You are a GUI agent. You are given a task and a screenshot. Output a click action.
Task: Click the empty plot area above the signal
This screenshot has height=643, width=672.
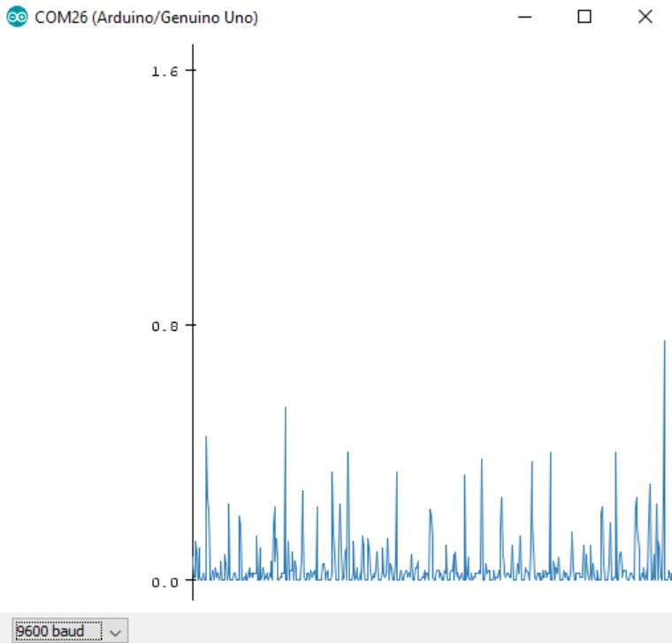(424, 195)
